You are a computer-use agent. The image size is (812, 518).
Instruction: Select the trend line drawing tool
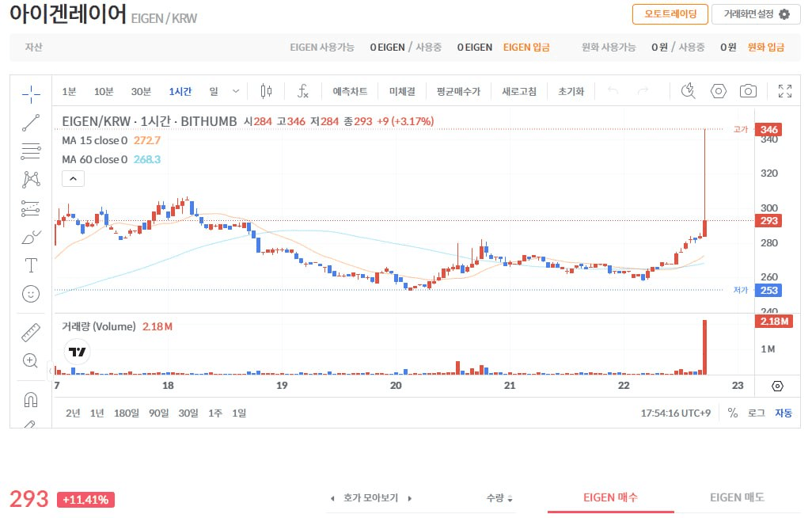[x=31, y=123]
